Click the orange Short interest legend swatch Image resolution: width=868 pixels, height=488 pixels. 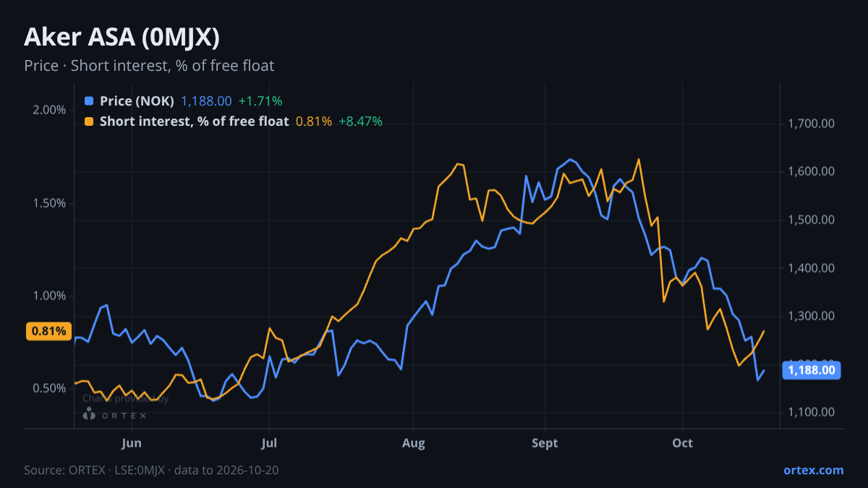(x=89, y=121)
